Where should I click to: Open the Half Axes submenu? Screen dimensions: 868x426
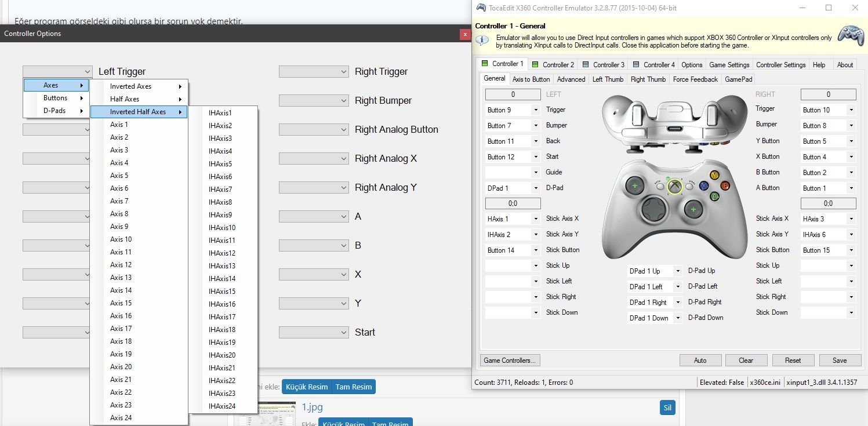pos(139,99)
